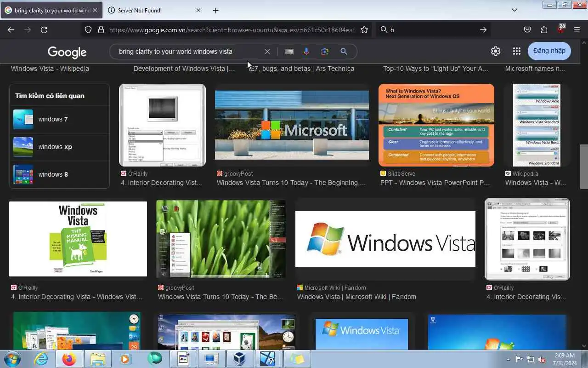The height and width of the screenshot is (368, 588).
Task: Open the extensions puzzle icon
Action: 544,29
